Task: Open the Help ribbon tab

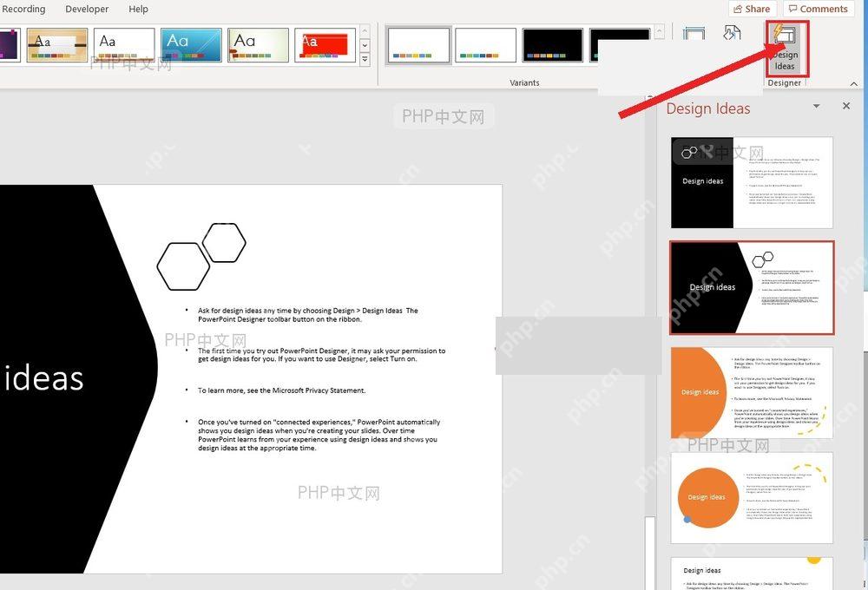Action: [138, 9]
